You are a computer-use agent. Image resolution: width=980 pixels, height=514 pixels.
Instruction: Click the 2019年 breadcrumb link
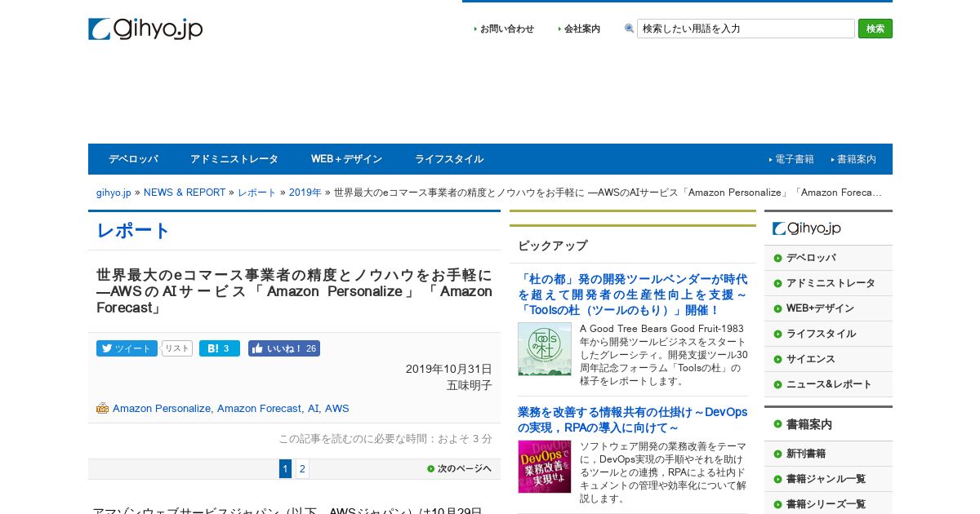(305, 193)
